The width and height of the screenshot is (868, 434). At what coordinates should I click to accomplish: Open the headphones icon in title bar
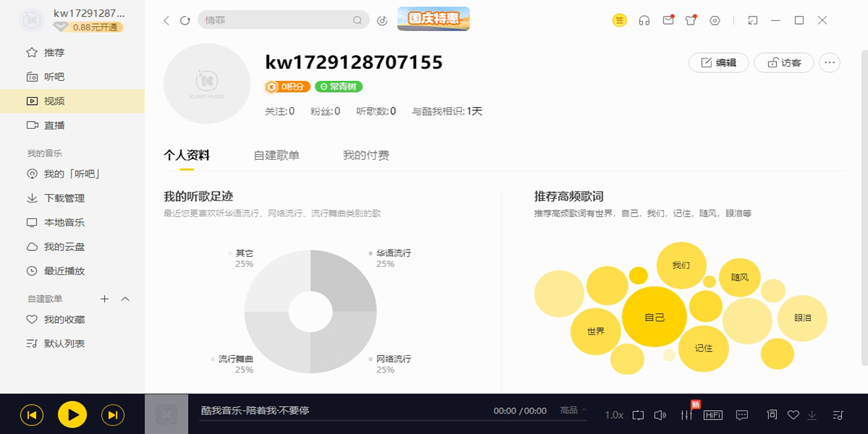click(x=644, y=20)
